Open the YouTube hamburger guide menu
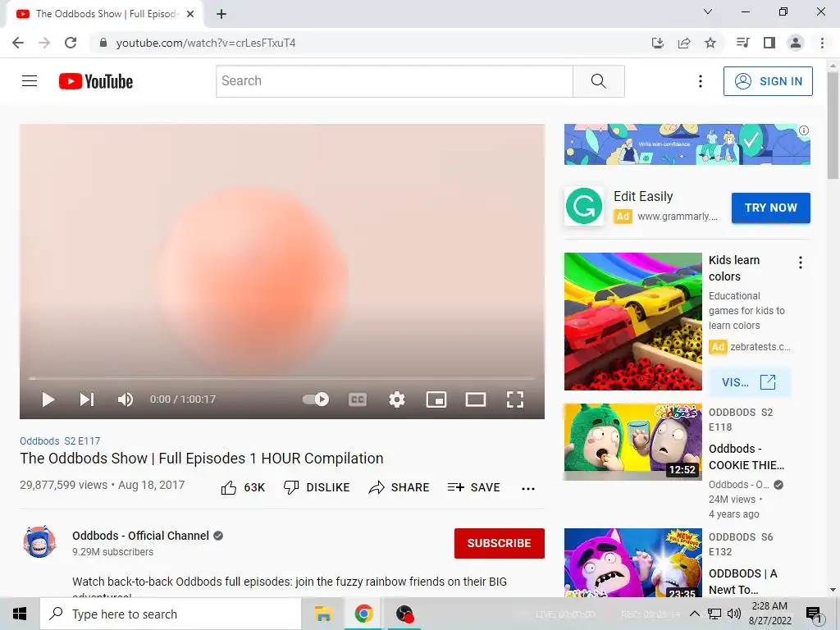This screenshot has width=840, height=630. (x=30, y=81)
